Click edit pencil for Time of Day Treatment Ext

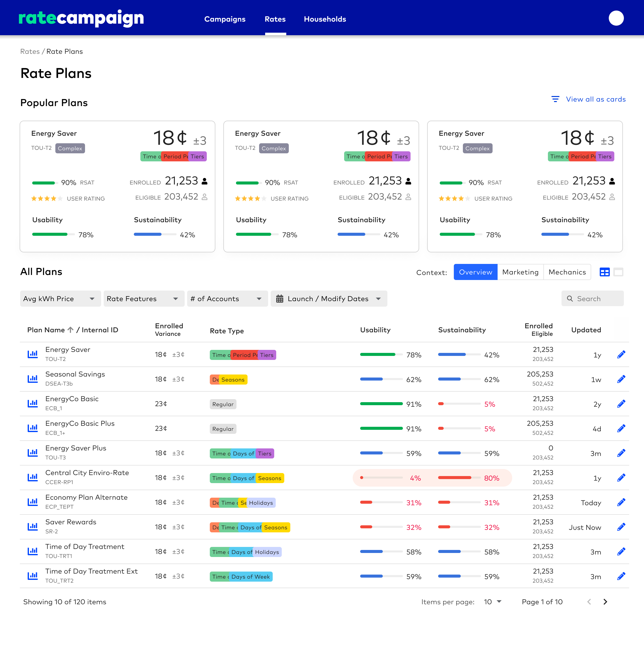click(621, 576)
